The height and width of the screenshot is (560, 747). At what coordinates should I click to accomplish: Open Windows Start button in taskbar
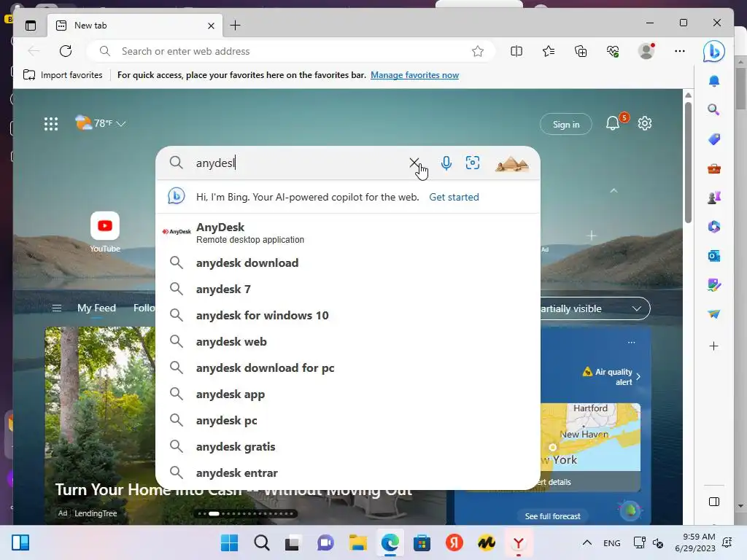229,542
